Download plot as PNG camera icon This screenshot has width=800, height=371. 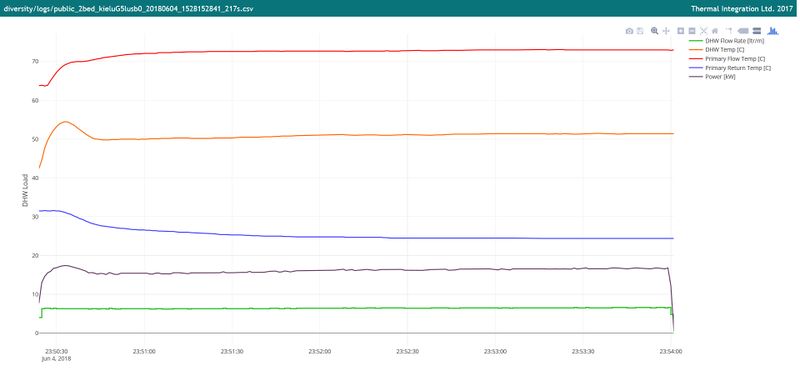pyautogui.click(x=630, y=31)
